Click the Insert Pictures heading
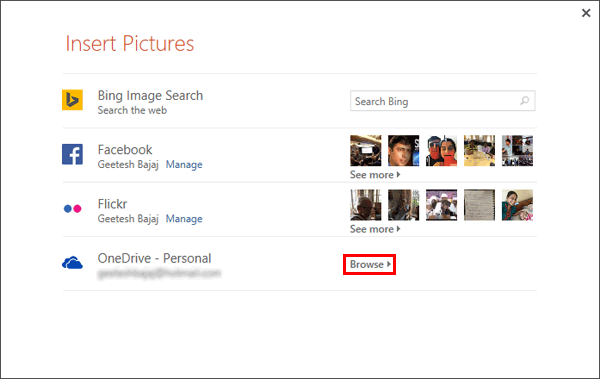Image resolution: width=600 pixels, height=379 pixels. click(x=130, y=43)
